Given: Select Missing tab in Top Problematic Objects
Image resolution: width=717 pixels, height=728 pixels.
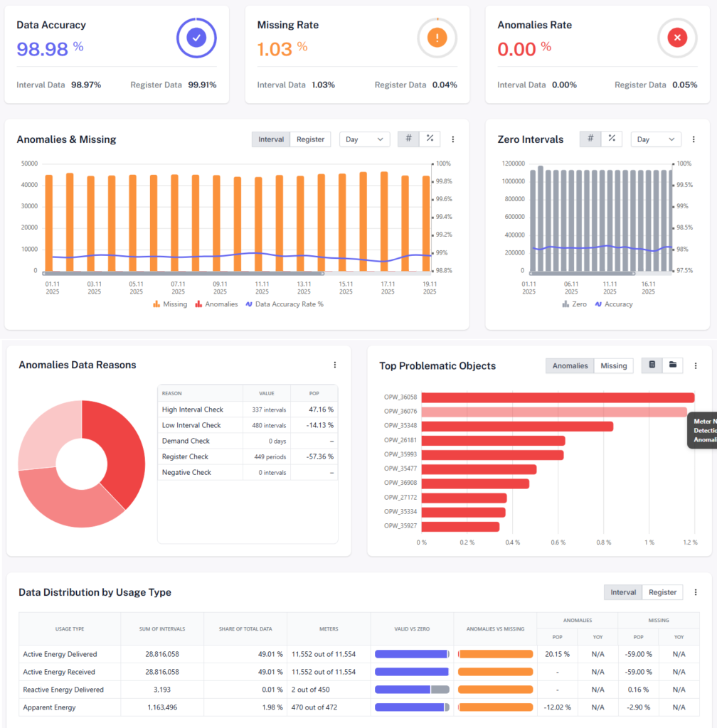Looking at the screenshot, I should click(613, 366).
